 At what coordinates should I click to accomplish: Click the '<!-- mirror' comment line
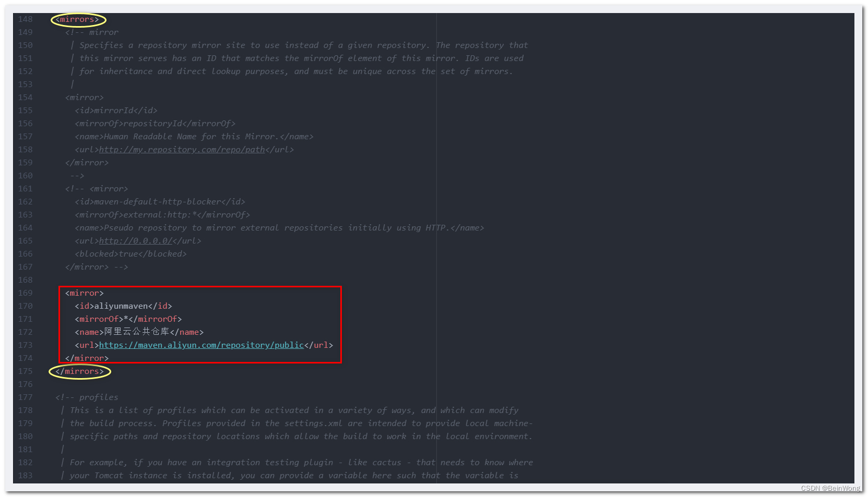92,32
